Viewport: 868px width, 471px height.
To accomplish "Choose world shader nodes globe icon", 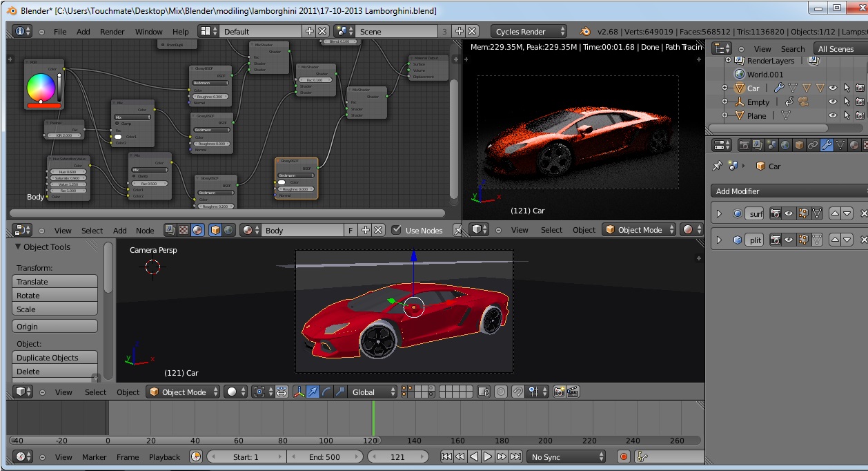I will (x=229, y=230).
